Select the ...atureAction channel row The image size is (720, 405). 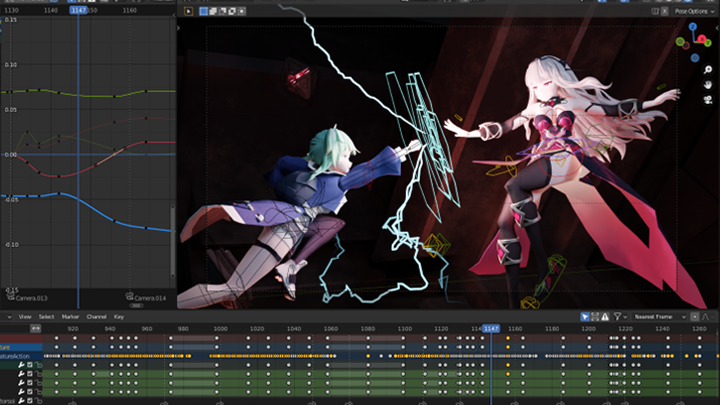click(x=21, y=356)
